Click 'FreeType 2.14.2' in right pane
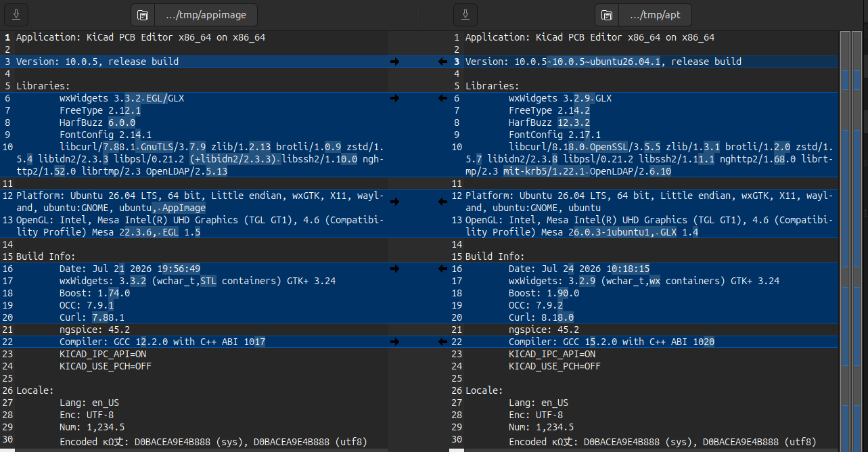The image size is (868, 452). [549, 110]
